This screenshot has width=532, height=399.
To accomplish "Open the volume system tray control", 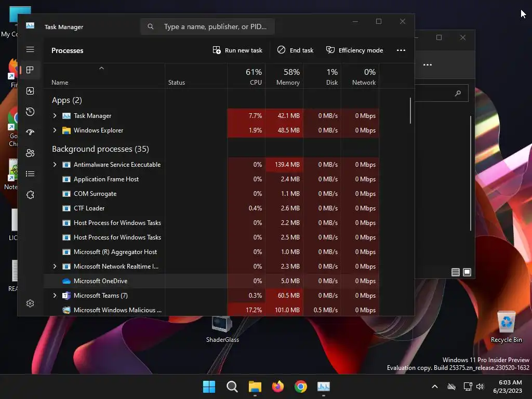I will (480, 387).
